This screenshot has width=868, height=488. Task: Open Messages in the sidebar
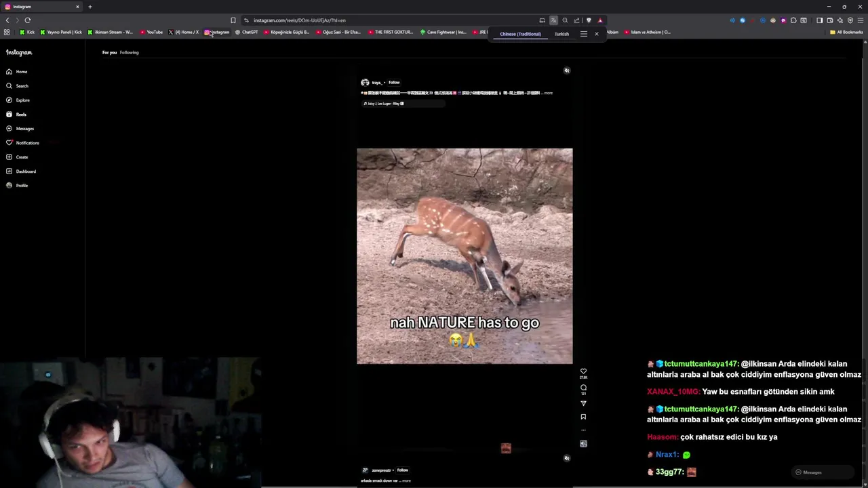pyautogui.click(x=20, y=129)
